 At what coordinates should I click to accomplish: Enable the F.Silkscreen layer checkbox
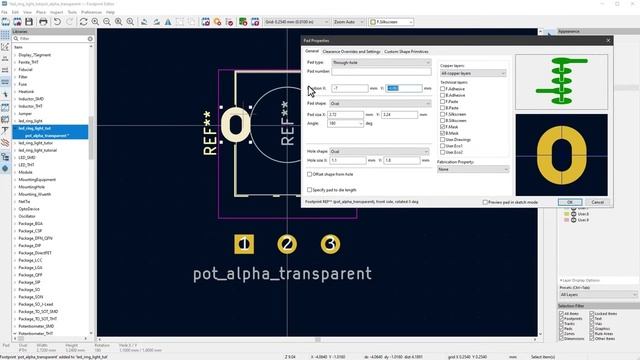[x=442, y=114]
